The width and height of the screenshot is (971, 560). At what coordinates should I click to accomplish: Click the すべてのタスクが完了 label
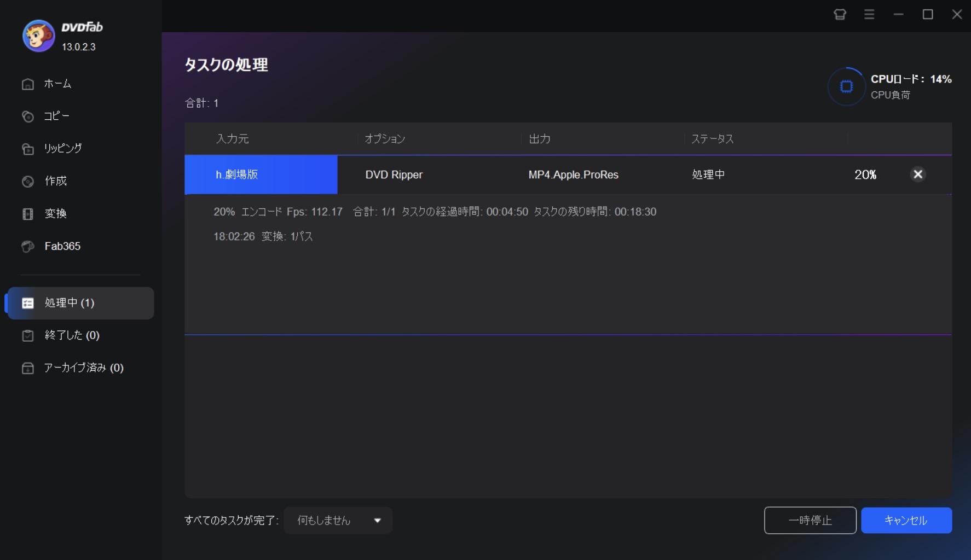[232, 521]
